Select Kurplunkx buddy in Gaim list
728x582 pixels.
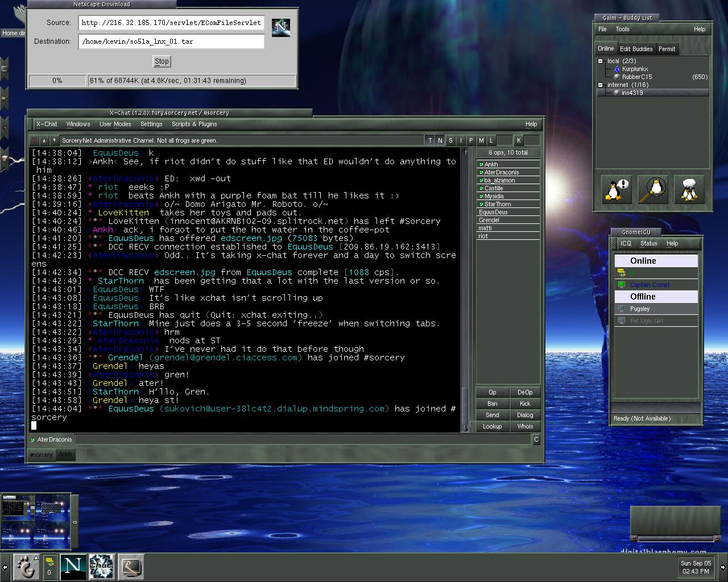click(x=635, y=69)
